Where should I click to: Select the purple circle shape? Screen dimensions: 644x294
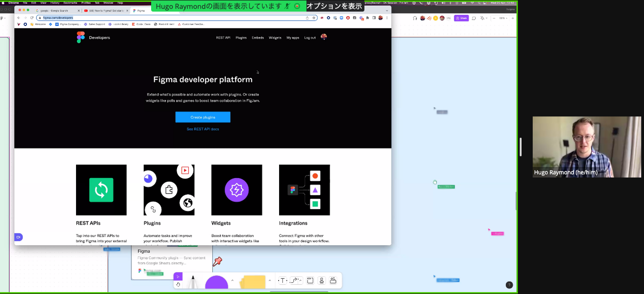pos(216,284)
